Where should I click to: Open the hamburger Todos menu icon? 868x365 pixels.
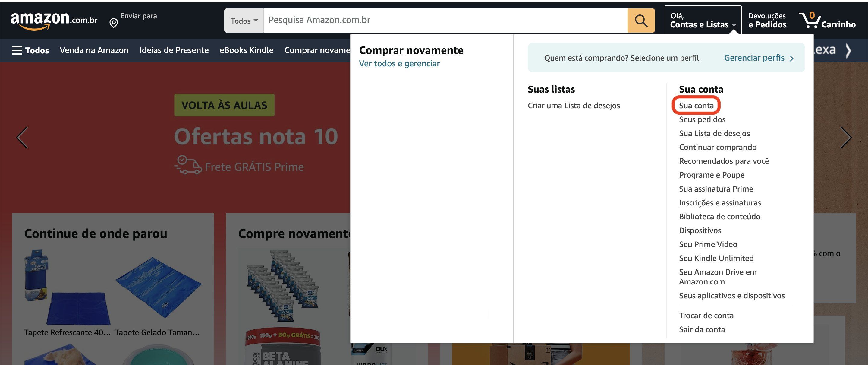pos(17,50)
